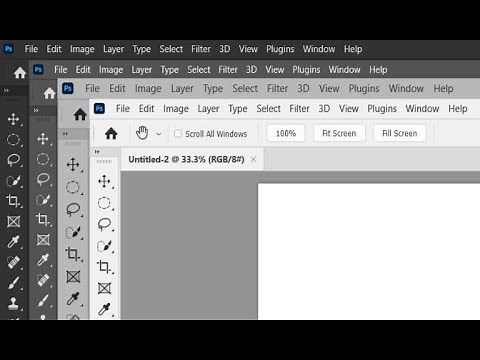Open the Hand tool preset dropdown chevron
480x360 pixels.
coord(159,134)
